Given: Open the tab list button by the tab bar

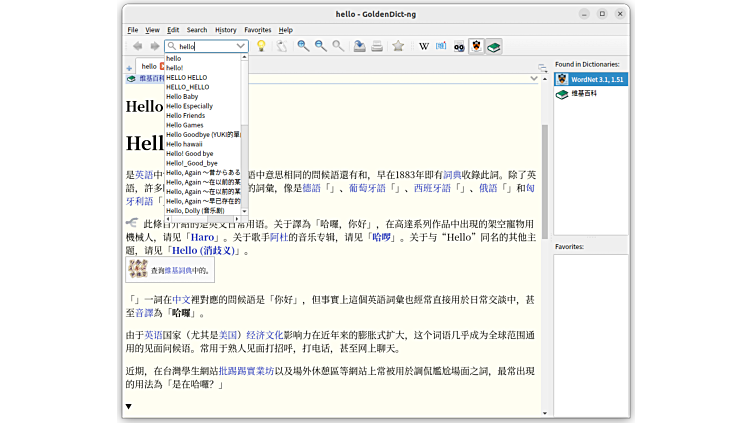Looking at the screenshot, I should 542,67.
